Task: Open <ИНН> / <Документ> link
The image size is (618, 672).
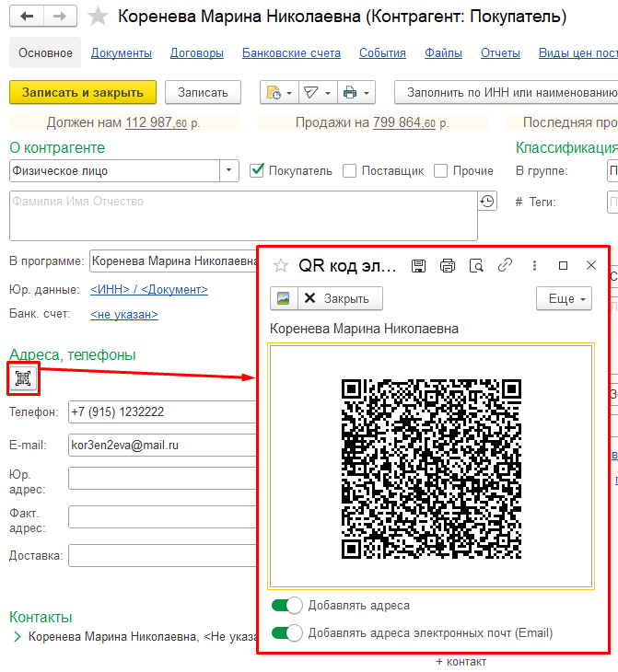Action: [x=149, y=290]
